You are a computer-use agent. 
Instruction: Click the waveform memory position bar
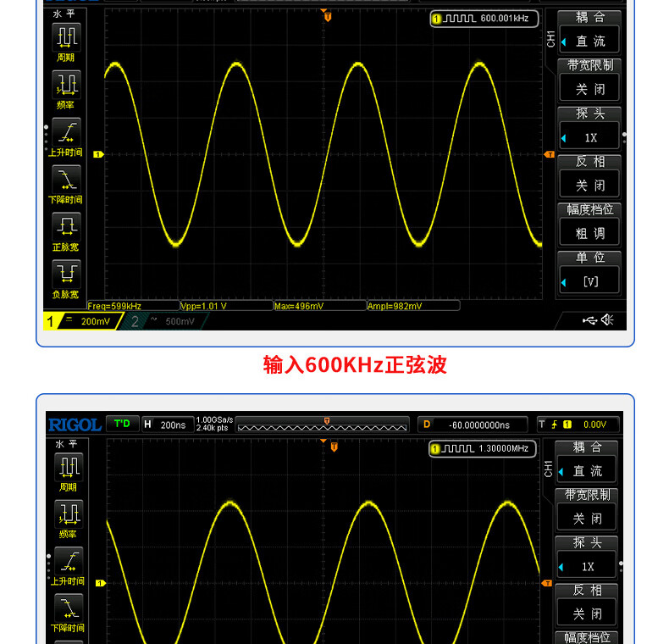pyautogui.click(x=323, y=424)
